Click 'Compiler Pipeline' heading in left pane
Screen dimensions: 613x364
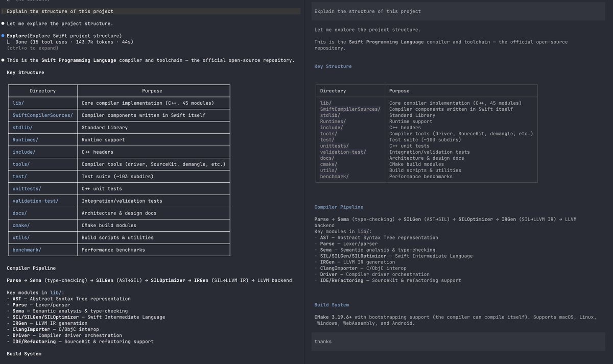click(x=31, y=268)
